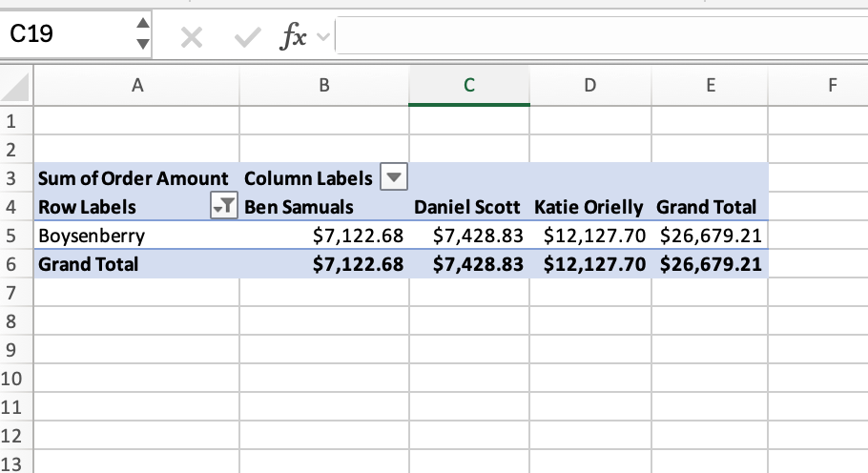Select row 3 header
The image size is (868, 473).
click(x=16, y=178)
